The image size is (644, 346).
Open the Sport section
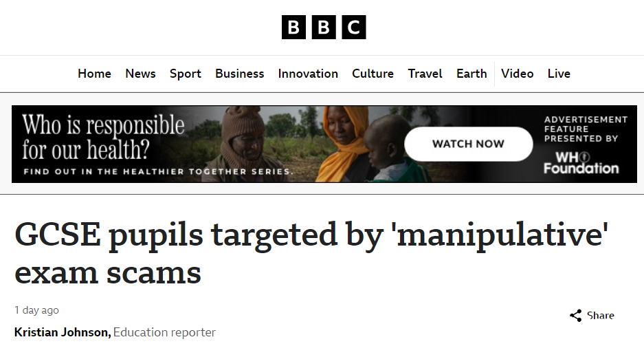pos(186,74)
